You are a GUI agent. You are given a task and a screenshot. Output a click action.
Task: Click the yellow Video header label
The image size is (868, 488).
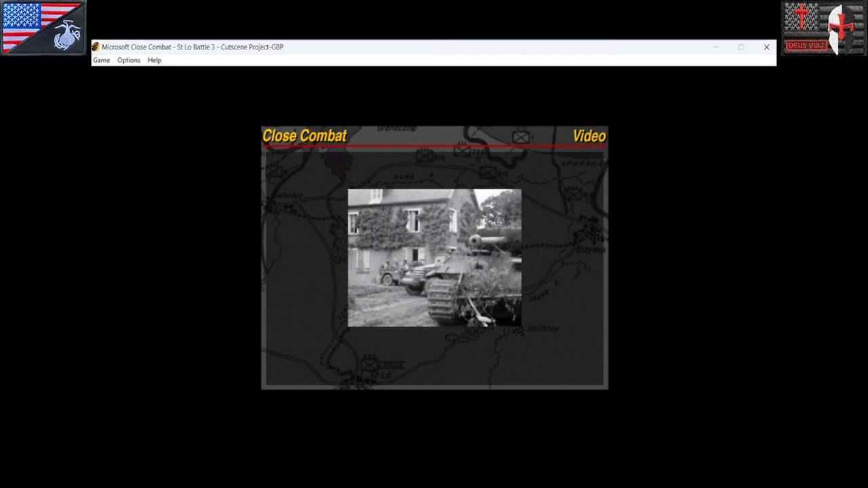coord(589,136)
